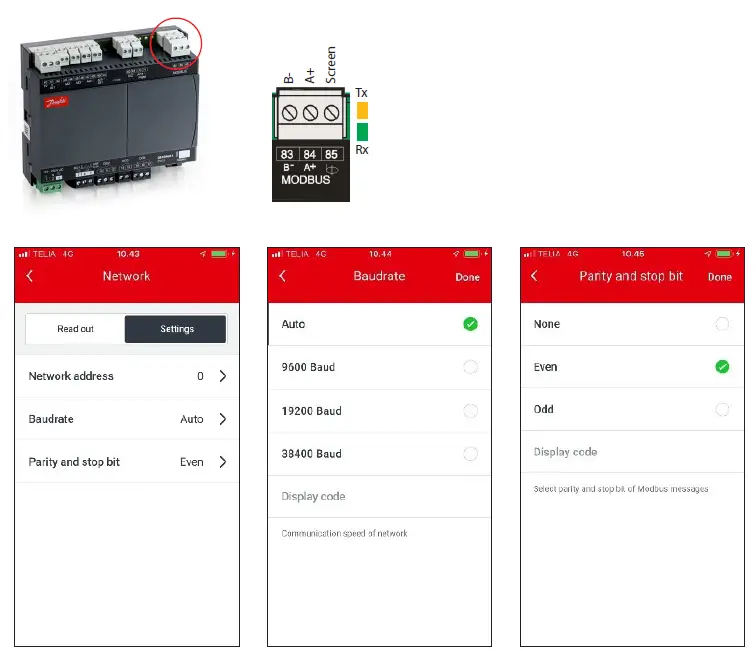Go back from Parity and stop bit screen

point(534,276)
